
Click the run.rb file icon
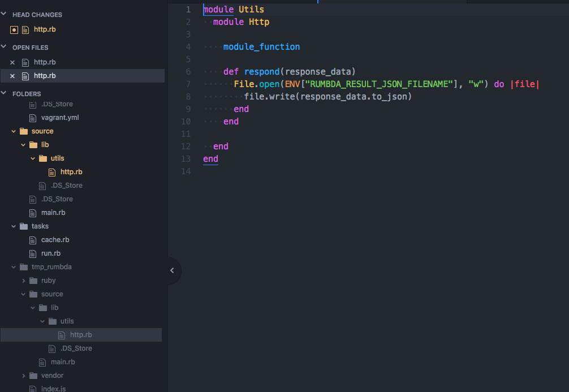tap(33, 253)
